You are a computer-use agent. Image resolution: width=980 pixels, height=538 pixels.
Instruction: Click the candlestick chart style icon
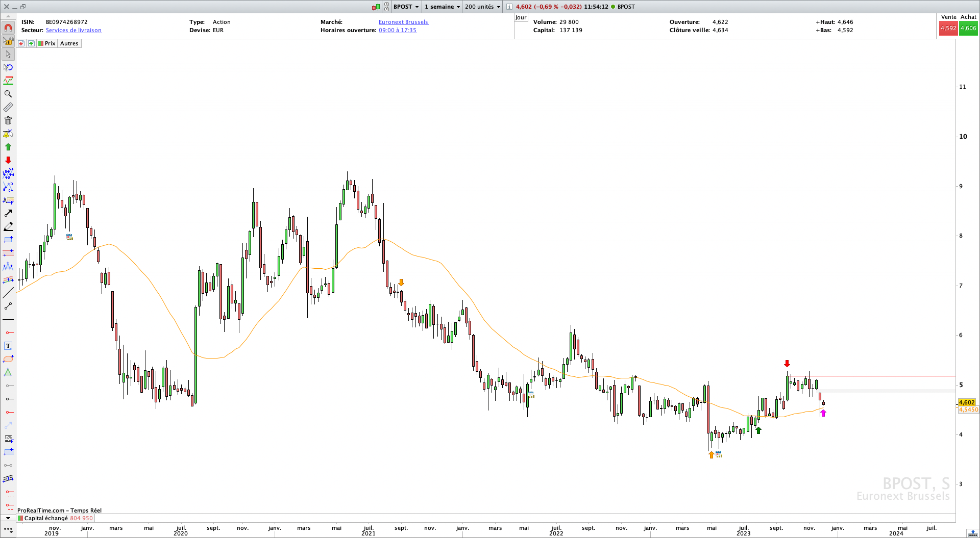click(376, 7)
